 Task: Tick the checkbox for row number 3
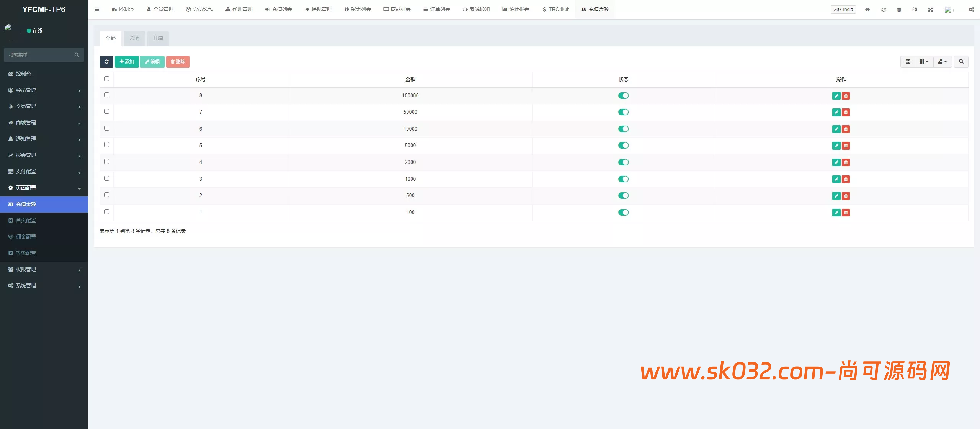point(107,178)
